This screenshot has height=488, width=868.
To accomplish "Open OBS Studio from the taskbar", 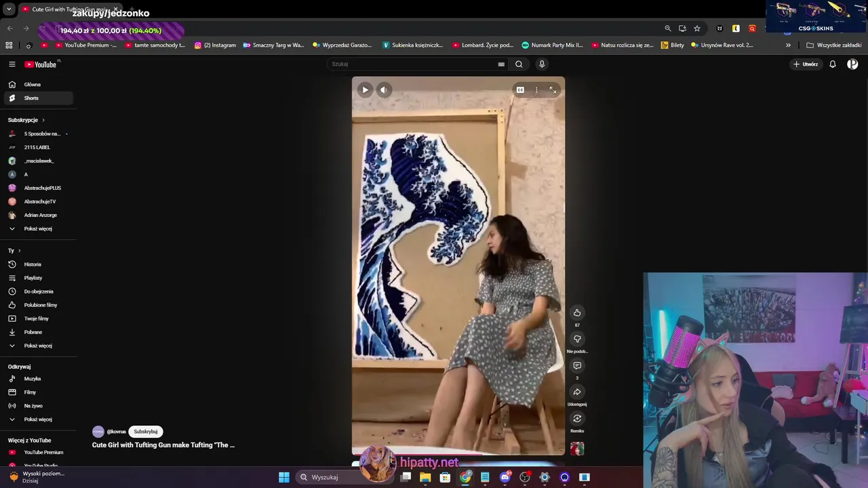I will tap(524, 477).
